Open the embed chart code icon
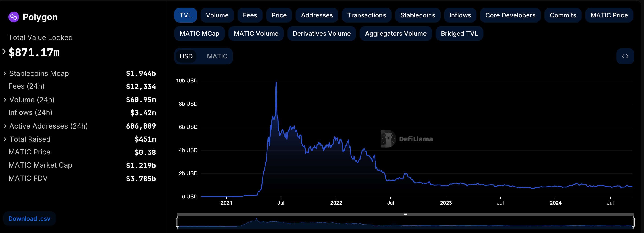644x233 pixels. pos(625,56)
